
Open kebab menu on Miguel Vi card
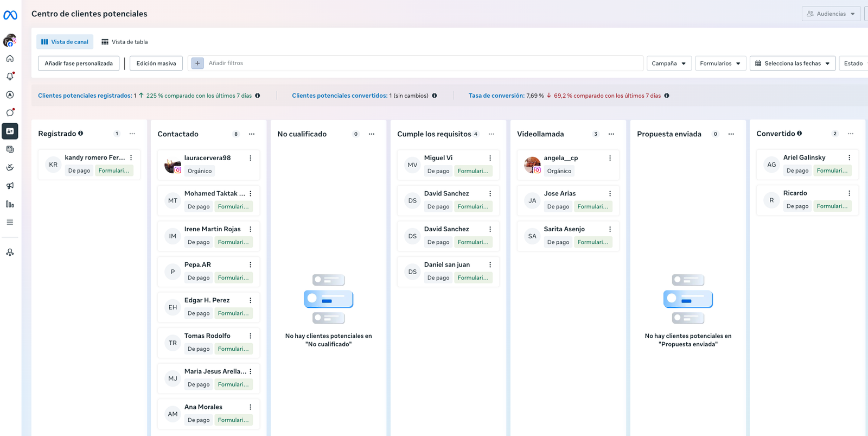click(x=490, y=158)
